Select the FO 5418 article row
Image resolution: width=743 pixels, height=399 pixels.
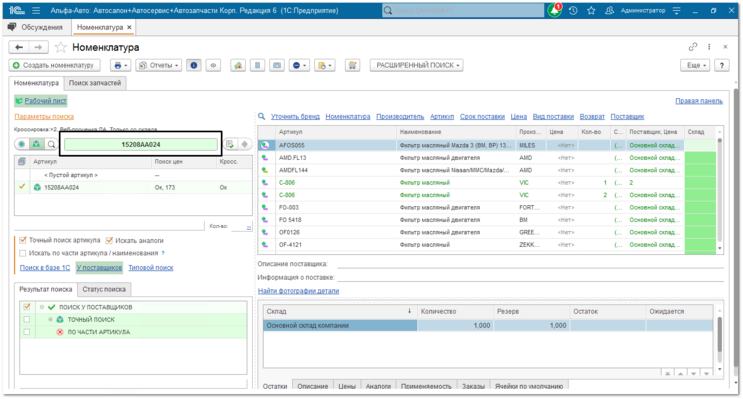coord(487,220)
